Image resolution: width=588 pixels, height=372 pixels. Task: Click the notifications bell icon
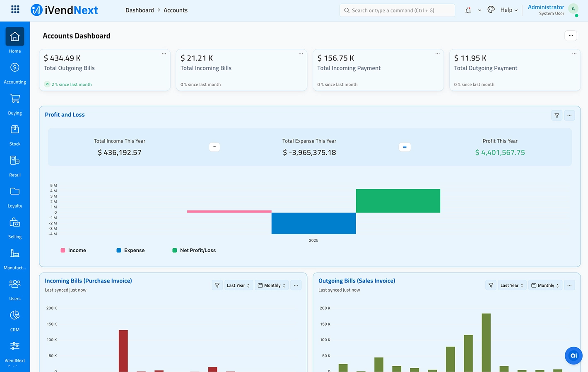(x=468, y=10)
